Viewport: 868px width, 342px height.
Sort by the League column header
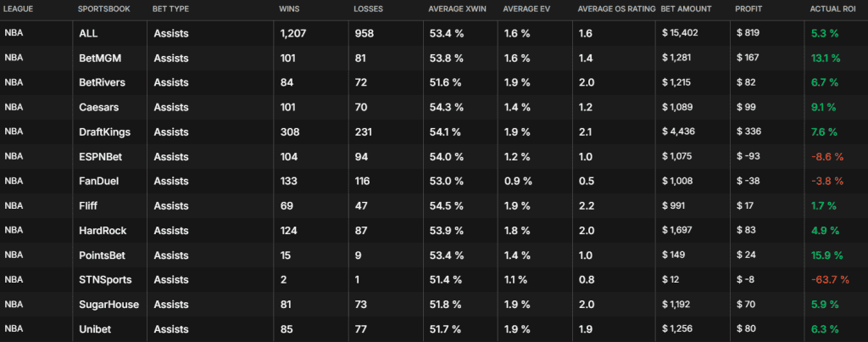(x=19, y=9)
